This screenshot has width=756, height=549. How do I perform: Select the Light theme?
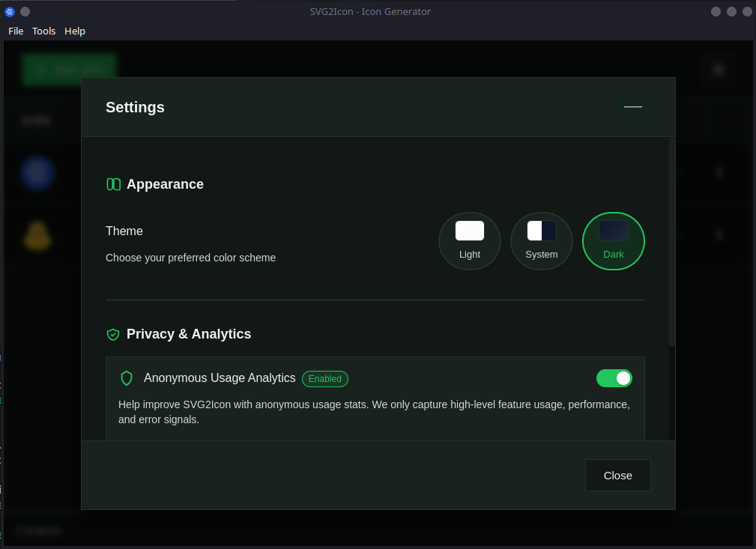(x=469, y=241)
